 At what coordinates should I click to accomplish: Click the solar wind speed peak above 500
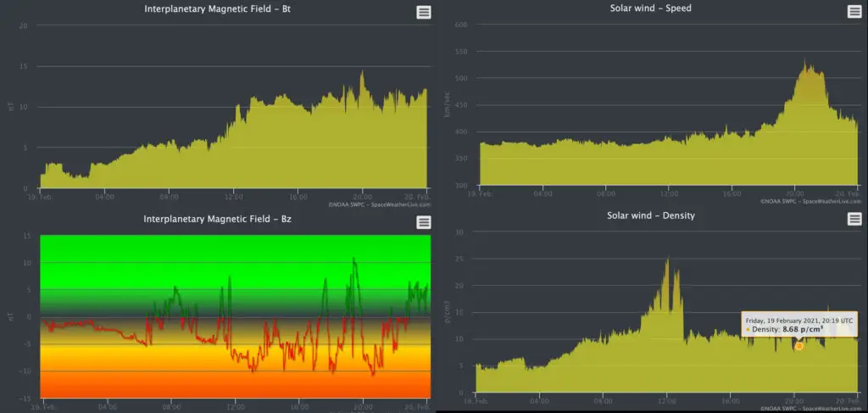[806, 63]
